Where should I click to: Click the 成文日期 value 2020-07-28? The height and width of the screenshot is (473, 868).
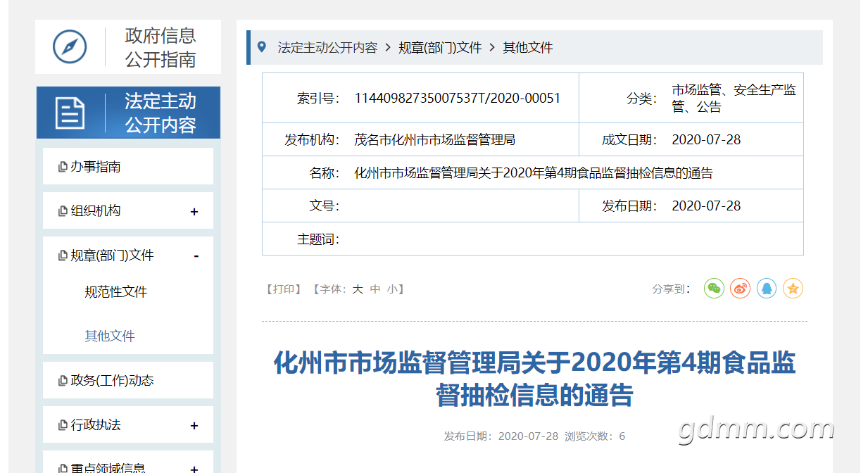coord(706,140)
